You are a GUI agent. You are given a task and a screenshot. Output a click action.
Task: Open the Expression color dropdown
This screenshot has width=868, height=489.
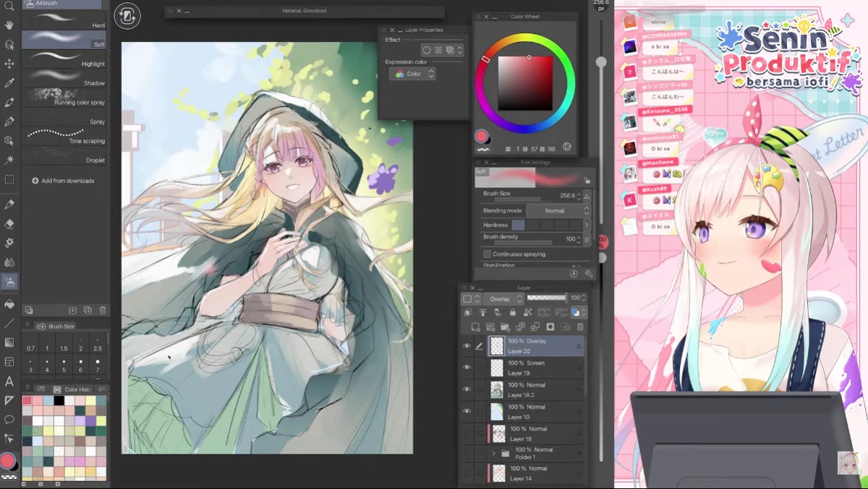tap(412, 74)
